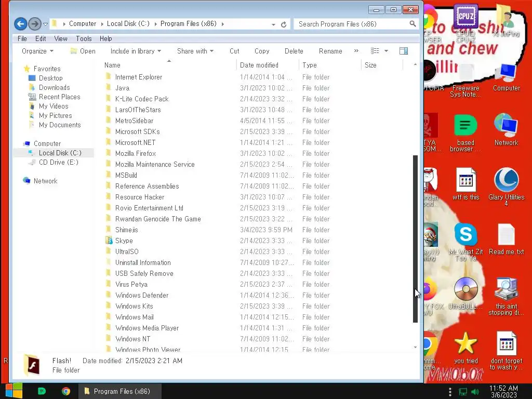Sort by the Date modified column header
Screen dimensions: 532x399
pos(268,65)
